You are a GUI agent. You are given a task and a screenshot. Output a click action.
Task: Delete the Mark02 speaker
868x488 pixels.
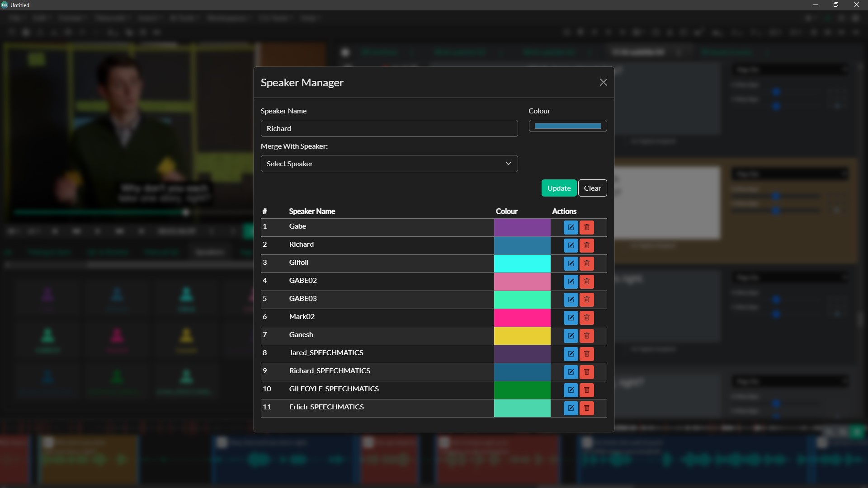click(x=587, y=318)
